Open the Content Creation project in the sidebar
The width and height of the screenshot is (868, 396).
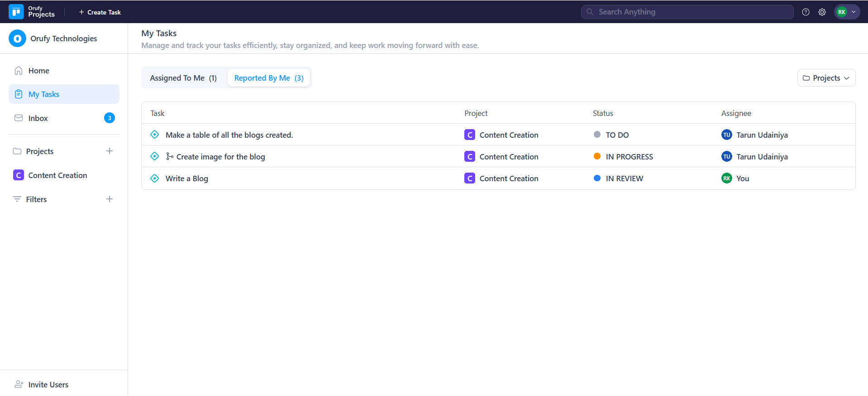click(57, 175)
